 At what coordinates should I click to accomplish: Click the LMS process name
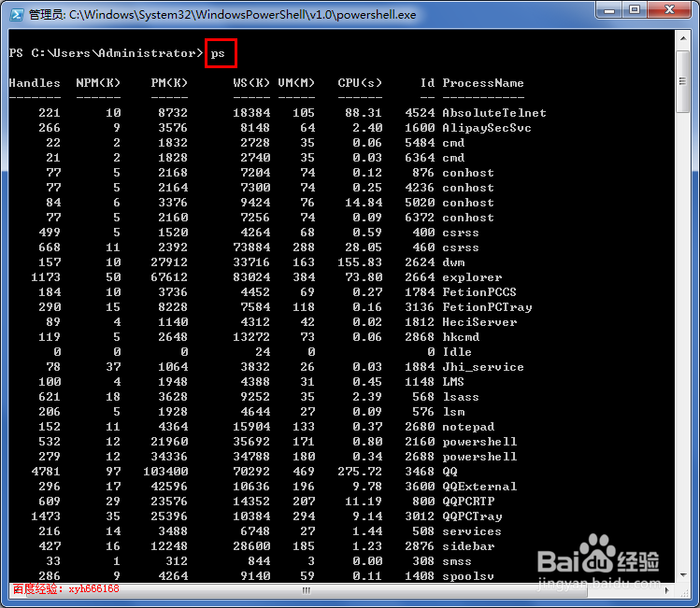453,382
